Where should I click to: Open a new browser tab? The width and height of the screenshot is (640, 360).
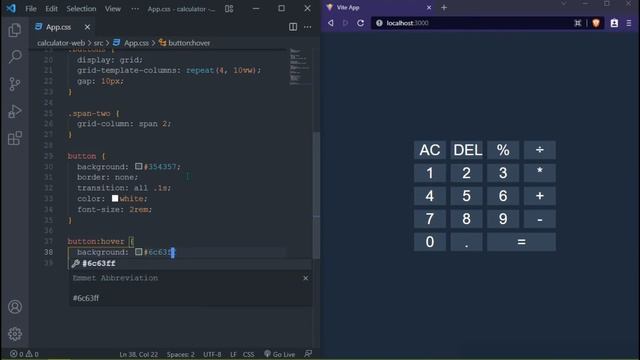coord(444,7)
